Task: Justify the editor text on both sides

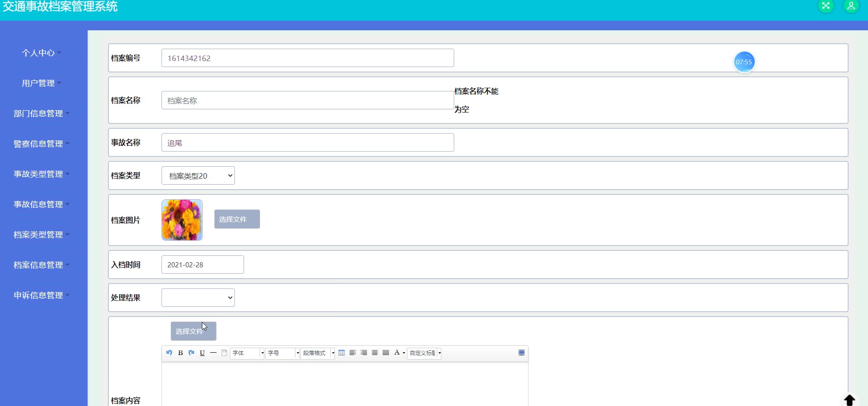Action: point(386,353)
